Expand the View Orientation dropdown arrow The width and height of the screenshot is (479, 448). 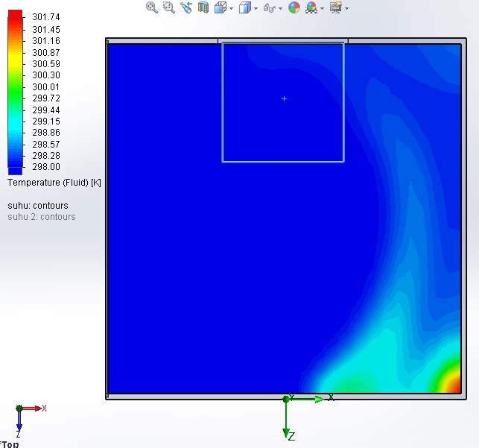click(x=231, y=8)
